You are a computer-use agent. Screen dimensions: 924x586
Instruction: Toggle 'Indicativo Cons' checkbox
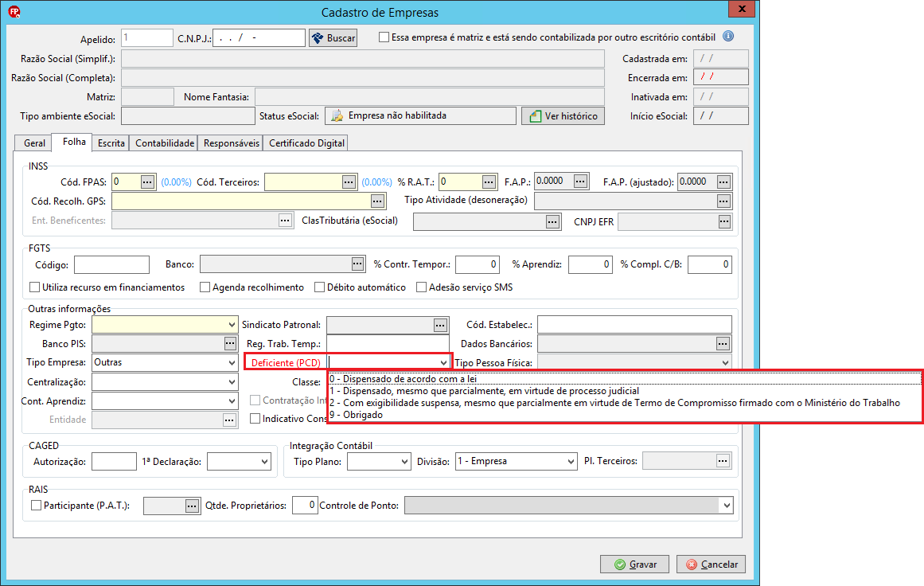pyautogui.click(x=255, y=419)
